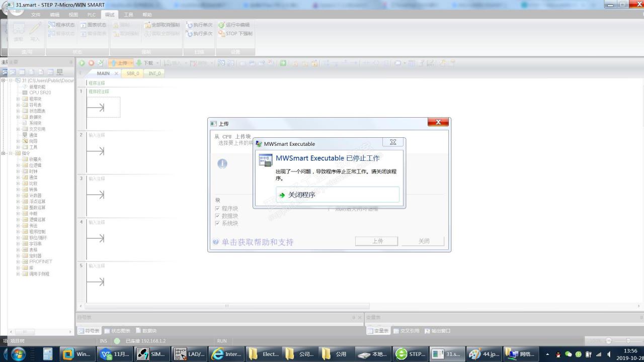The height and width of the screenshot is (362, 644).
Task: Switch to the INT_0 editor tab
Action: (x=154, y=73)
